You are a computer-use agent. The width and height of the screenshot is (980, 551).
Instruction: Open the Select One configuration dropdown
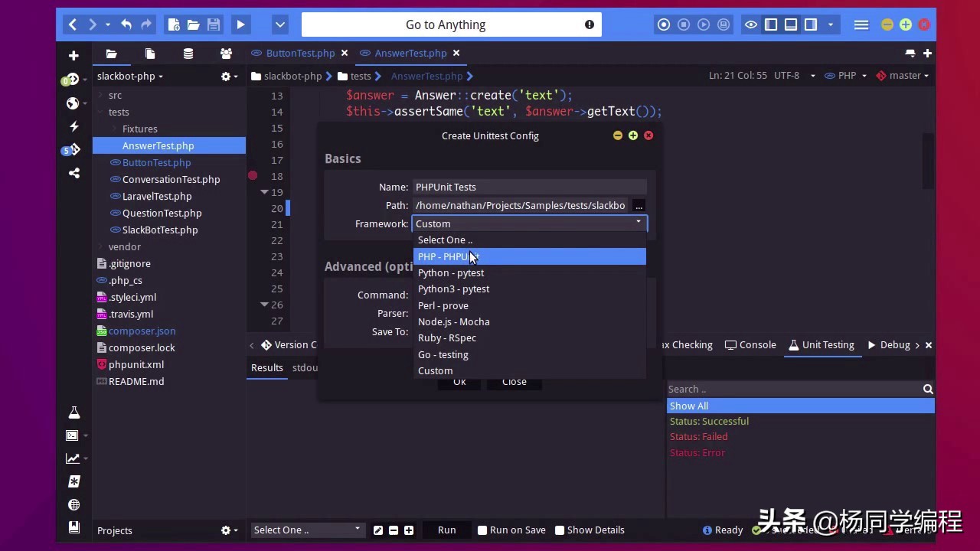(x=305, y=530)
